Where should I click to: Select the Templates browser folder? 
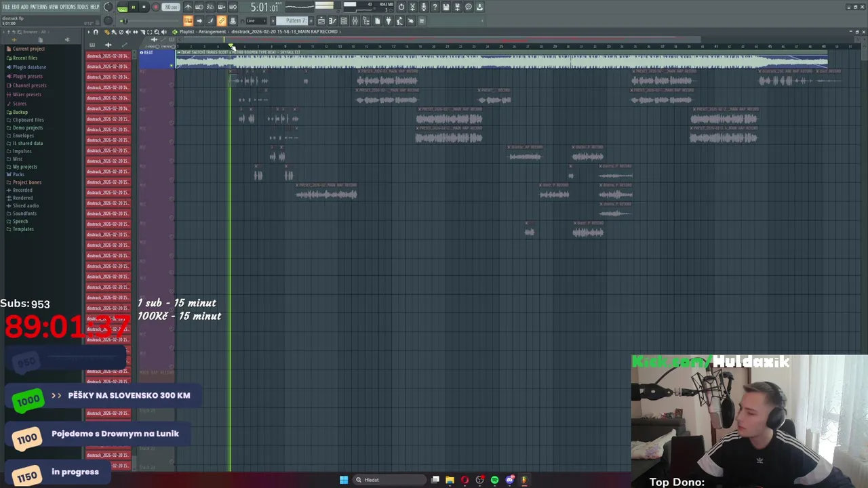click(x=22, y=229)
